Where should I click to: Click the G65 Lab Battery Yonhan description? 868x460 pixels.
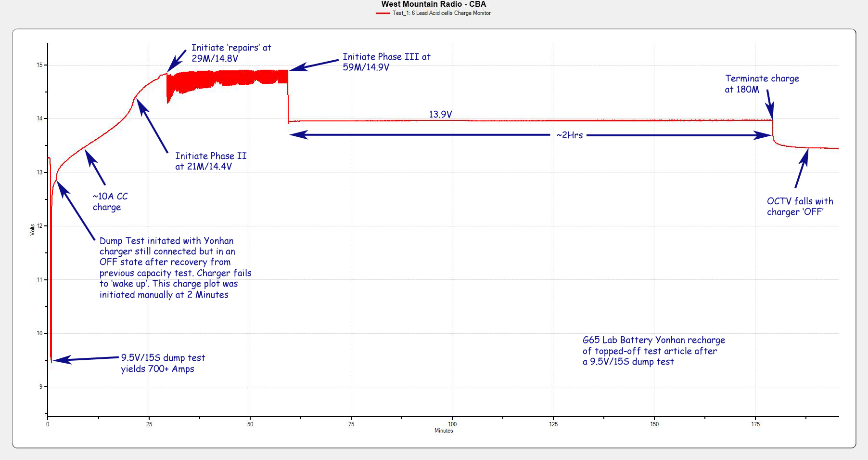653,351
